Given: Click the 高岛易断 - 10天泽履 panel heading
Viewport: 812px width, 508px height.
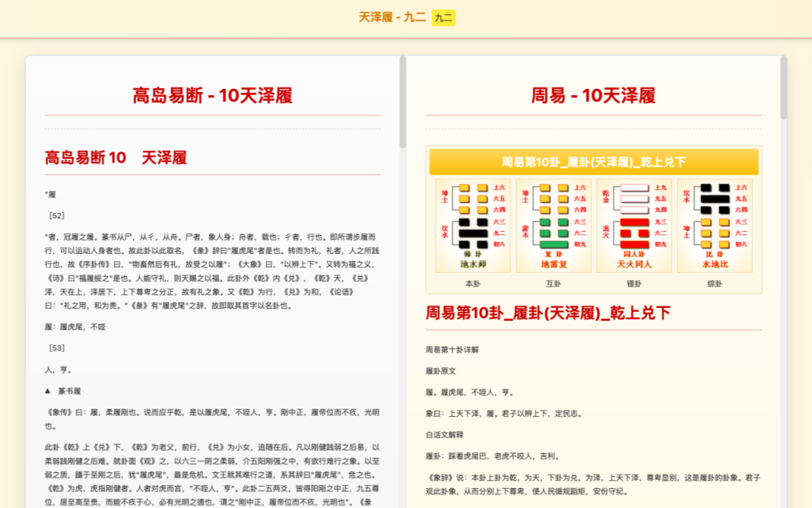Looking at the screenshot, I should pos(213,96).
